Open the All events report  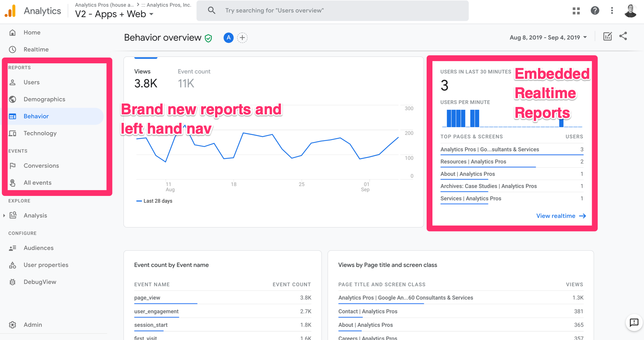click(38, 183)
